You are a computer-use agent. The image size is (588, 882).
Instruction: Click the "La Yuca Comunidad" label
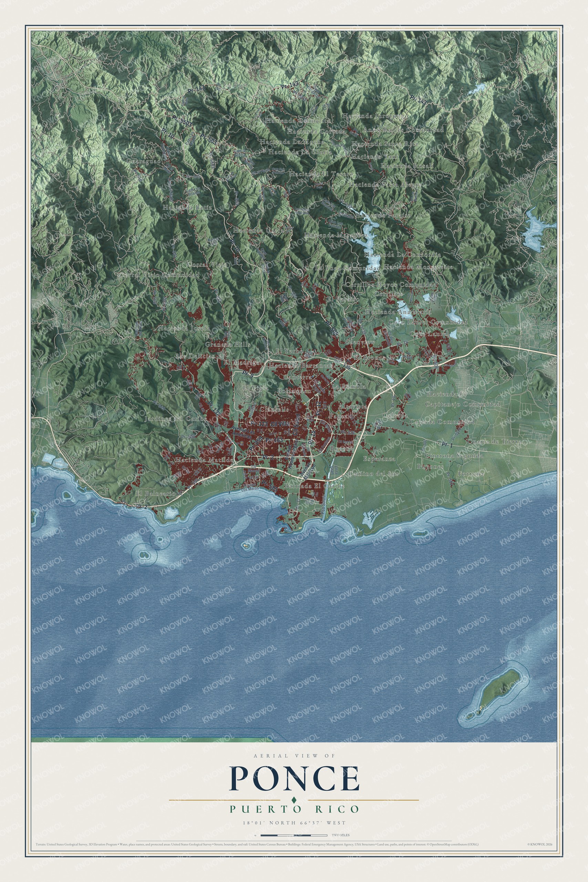point(347,268)
